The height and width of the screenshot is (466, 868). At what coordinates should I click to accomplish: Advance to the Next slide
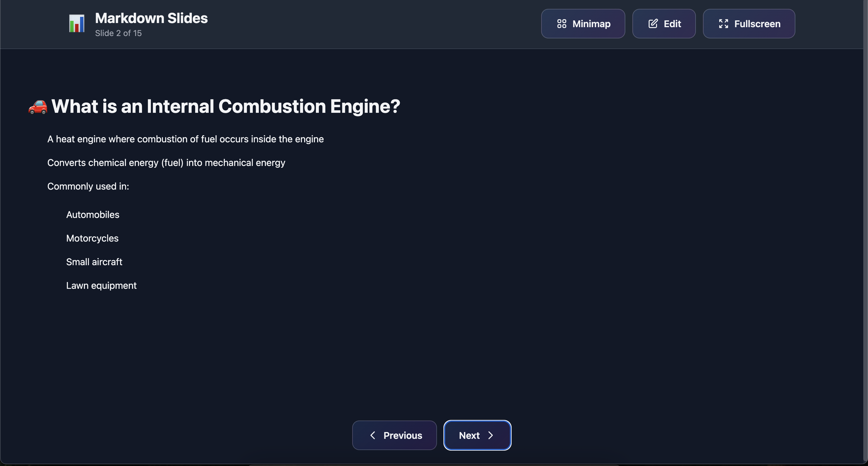[477, 435]
